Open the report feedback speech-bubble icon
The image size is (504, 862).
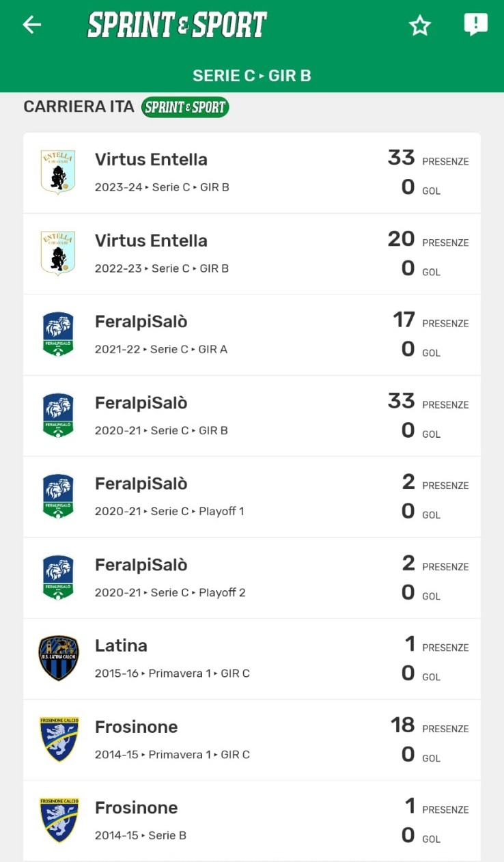point(475,25)
